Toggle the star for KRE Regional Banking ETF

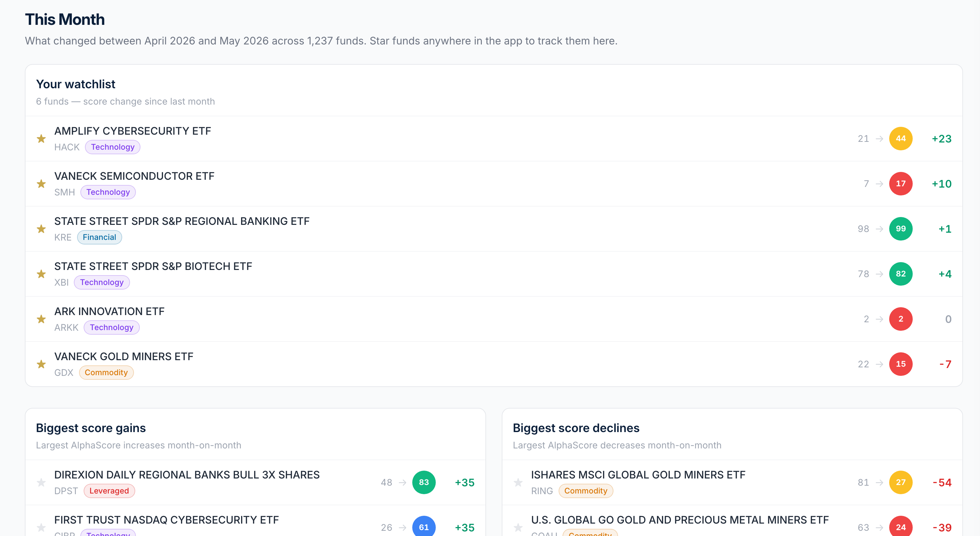point(41,229)
